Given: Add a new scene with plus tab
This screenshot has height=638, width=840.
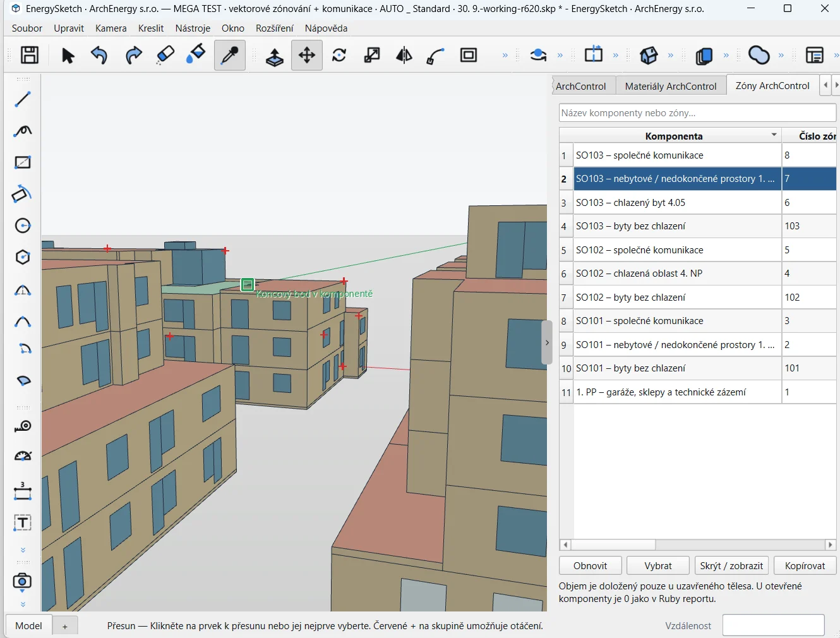Looking at the screenshot, I should pyautogui.click(x=64, y=626).
